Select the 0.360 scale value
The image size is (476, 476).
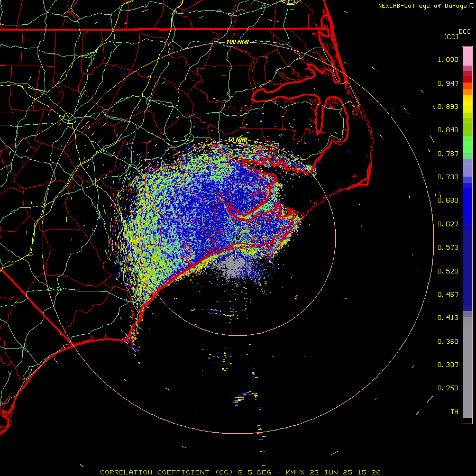click(x=448, y=342)
